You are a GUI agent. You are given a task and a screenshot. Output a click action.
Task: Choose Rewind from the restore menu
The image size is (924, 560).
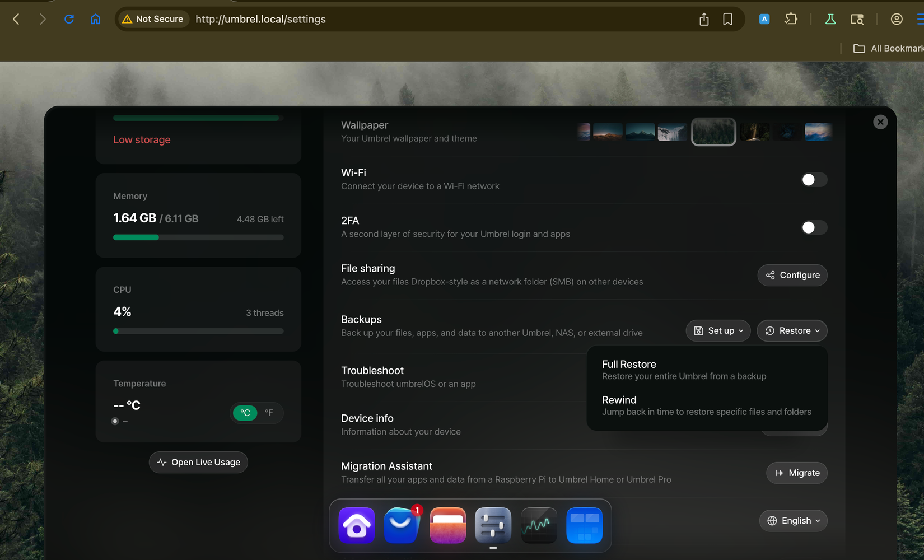[707, 405]
